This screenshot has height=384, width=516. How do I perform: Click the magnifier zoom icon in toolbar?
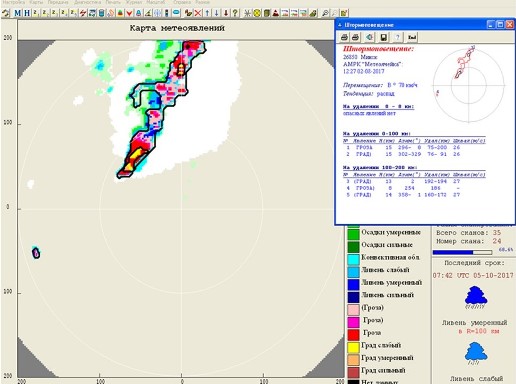[x=325, y=13]
